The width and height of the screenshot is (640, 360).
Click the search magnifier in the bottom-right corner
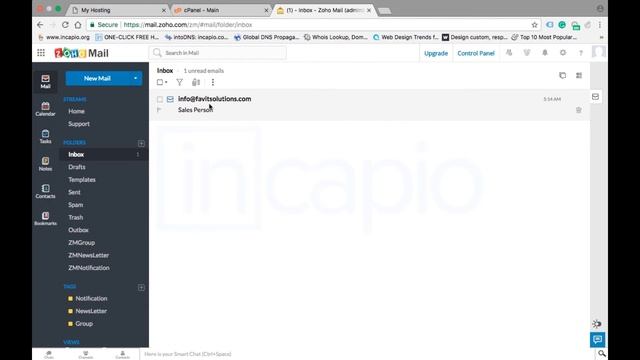click(x=602, y=353)
